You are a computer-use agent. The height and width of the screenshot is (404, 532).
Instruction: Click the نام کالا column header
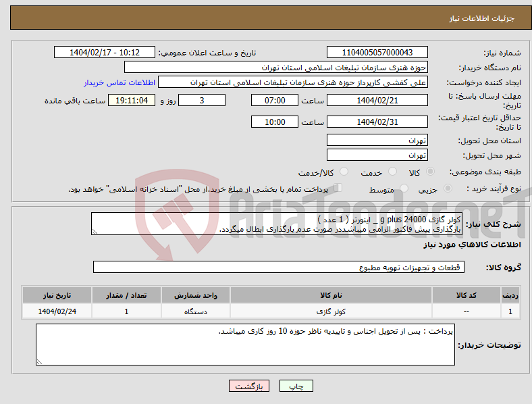[x=331, y=295]
